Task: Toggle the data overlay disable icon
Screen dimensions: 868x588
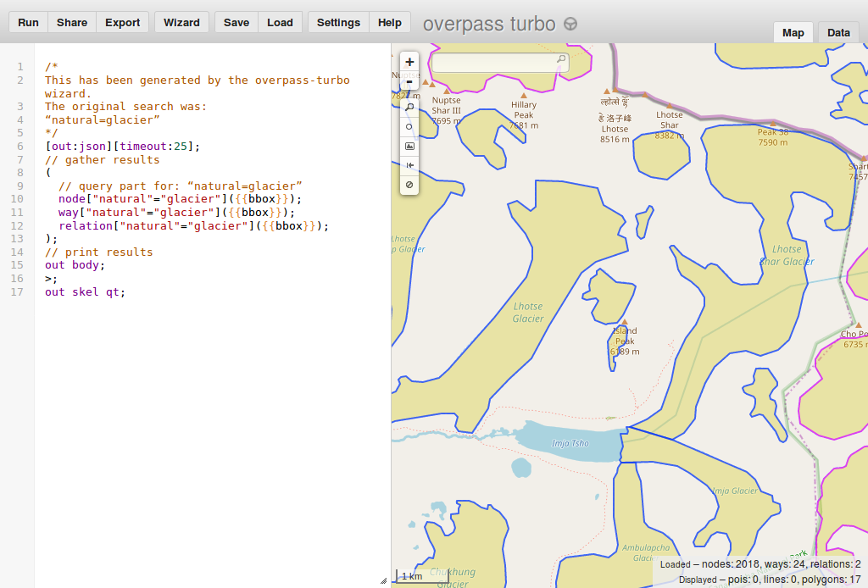Action: [409, 185]
